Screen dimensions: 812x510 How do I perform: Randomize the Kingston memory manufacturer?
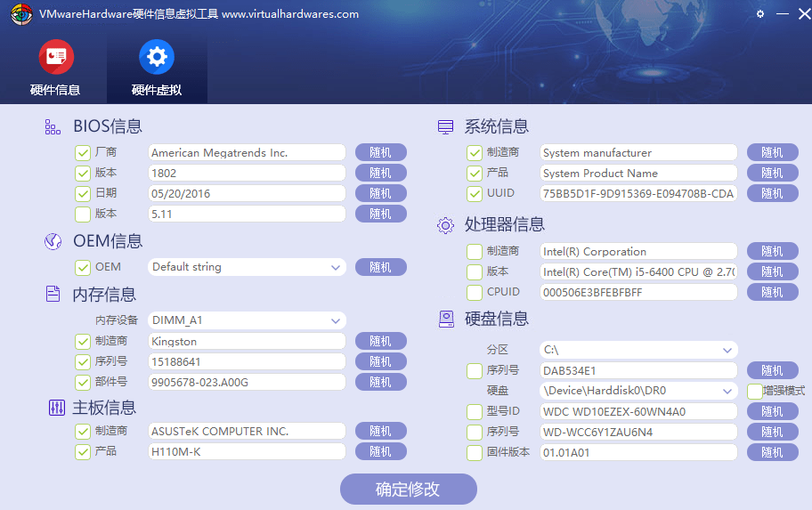pyautogui.click(x=381, y=341)
